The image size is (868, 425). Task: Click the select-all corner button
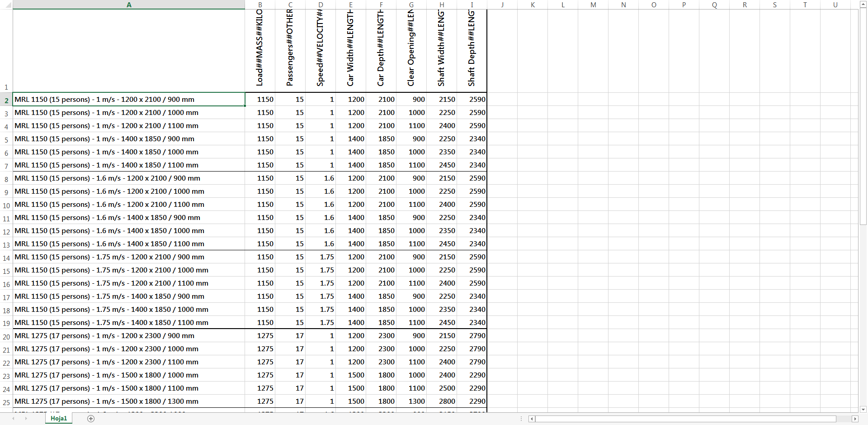tap(6, 5)
